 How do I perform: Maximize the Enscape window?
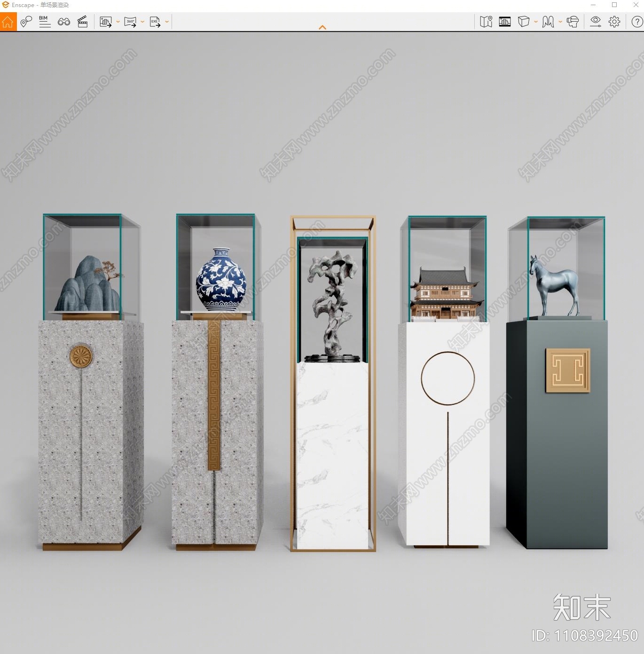coord(614,5)
